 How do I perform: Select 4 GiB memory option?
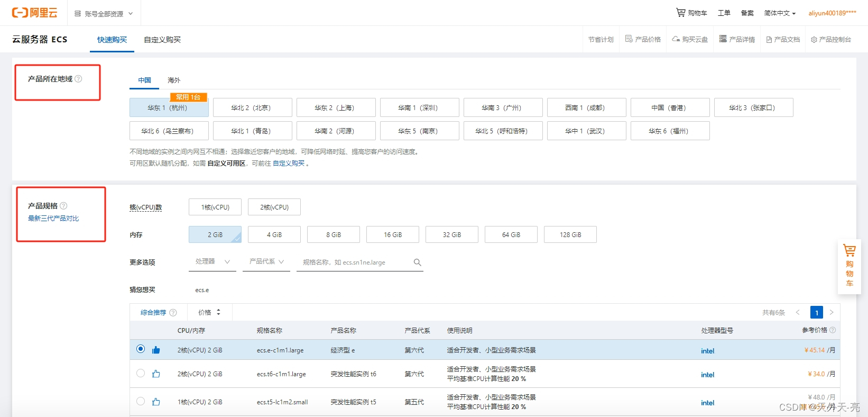click(x=274, y=234)
